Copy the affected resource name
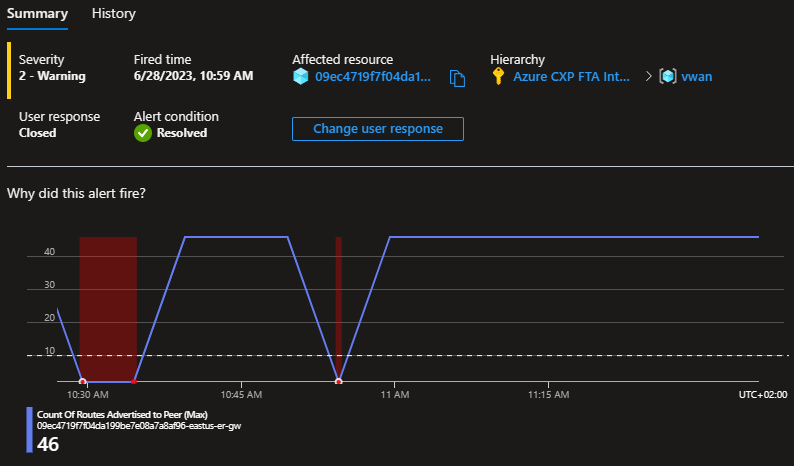794x466 pixels. (x=458, y=78)
